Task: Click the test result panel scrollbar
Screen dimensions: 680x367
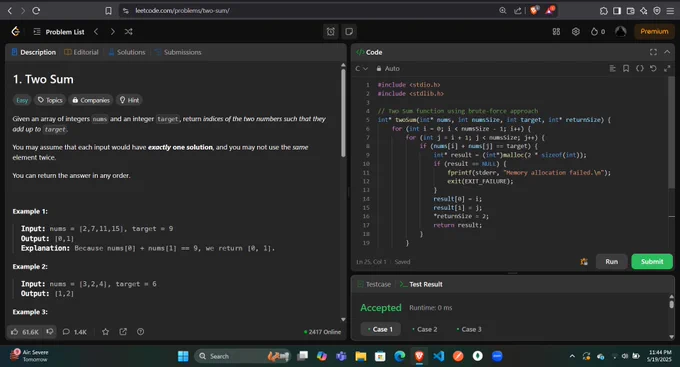Action: (671, 304)
